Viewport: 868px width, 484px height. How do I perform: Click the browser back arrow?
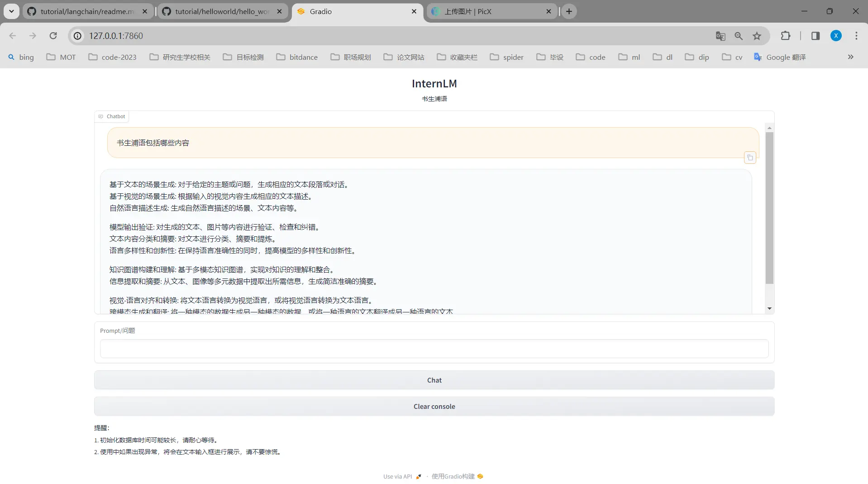(x=13, y=36)
